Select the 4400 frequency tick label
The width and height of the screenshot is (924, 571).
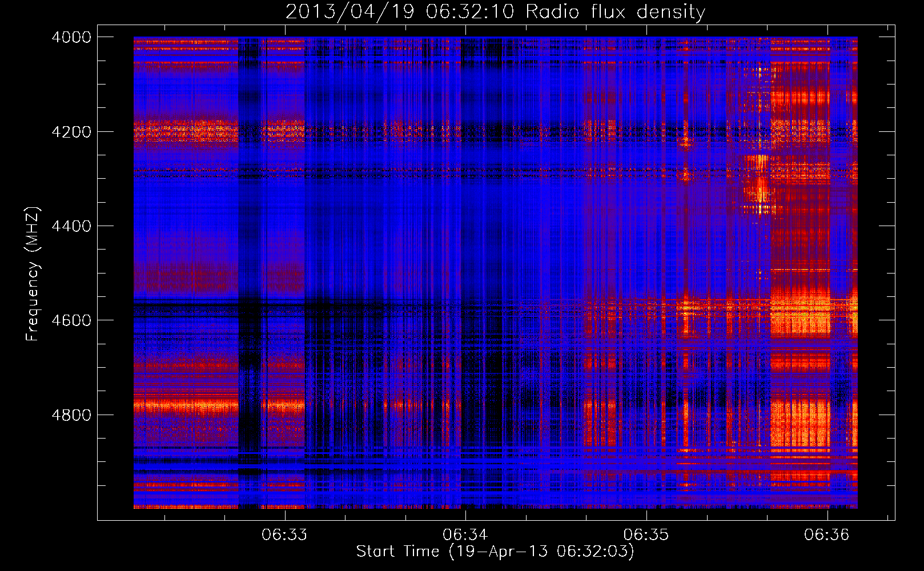[71, 226]
